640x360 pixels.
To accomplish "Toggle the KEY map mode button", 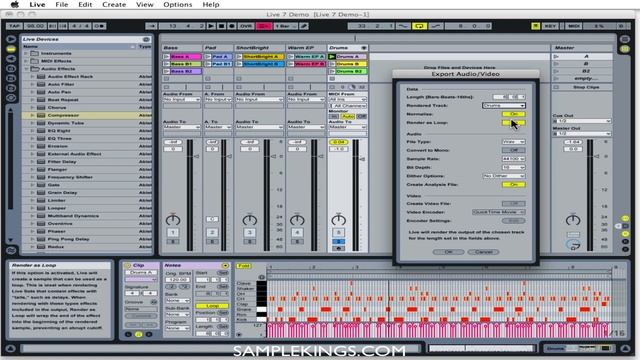I will point(550,26).
